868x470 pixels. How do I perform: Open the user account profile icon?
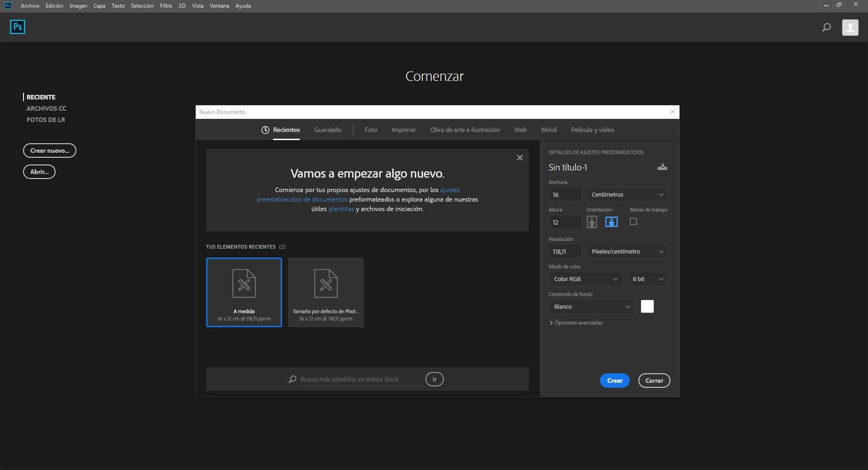coord(850,28)
